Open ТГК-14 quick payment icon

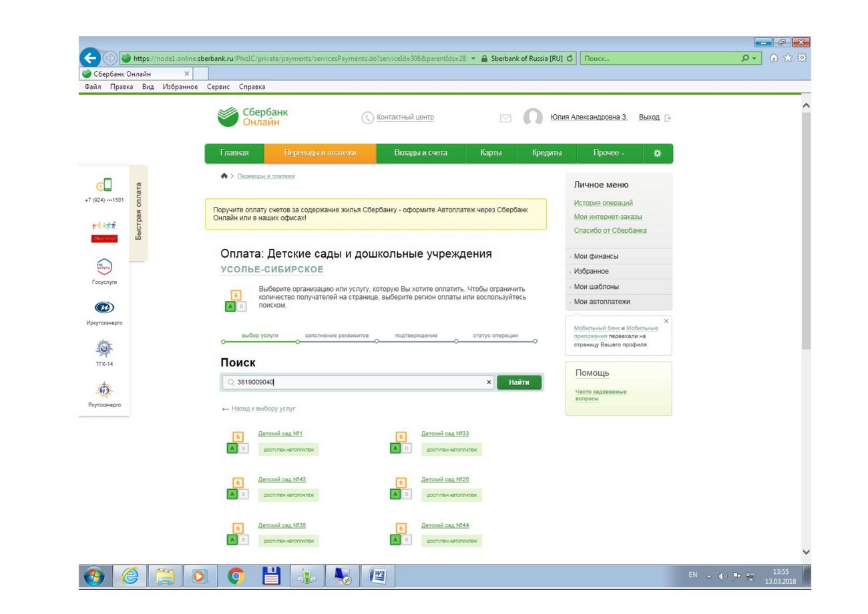(104, 349)
